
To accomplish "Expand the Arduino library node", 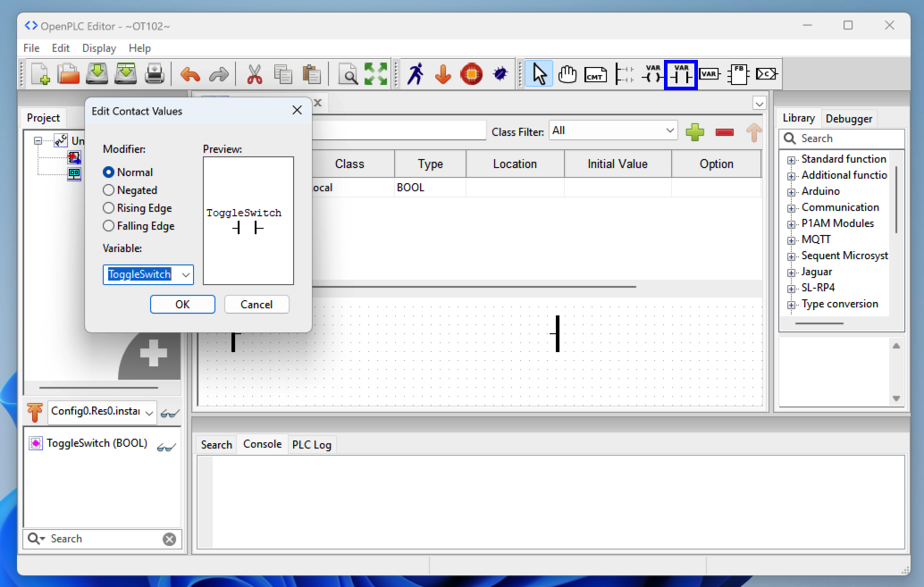I will [x=792, y=192].
